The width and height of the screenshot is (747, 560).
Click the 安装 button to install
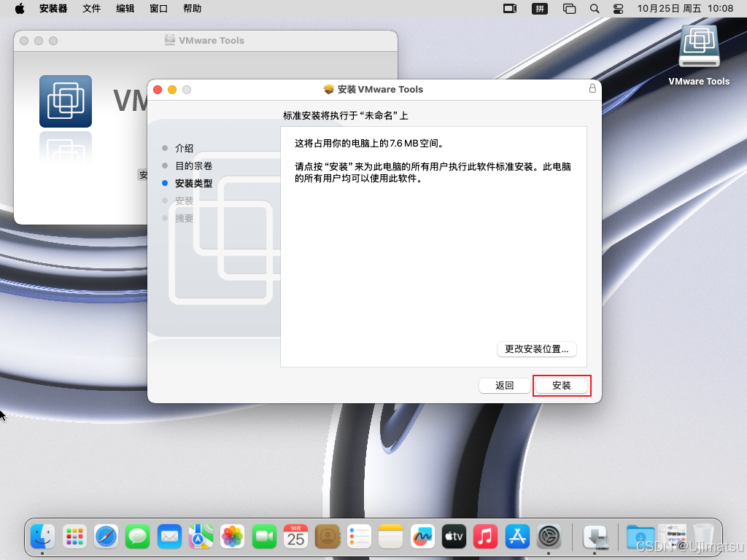[562, 385]
